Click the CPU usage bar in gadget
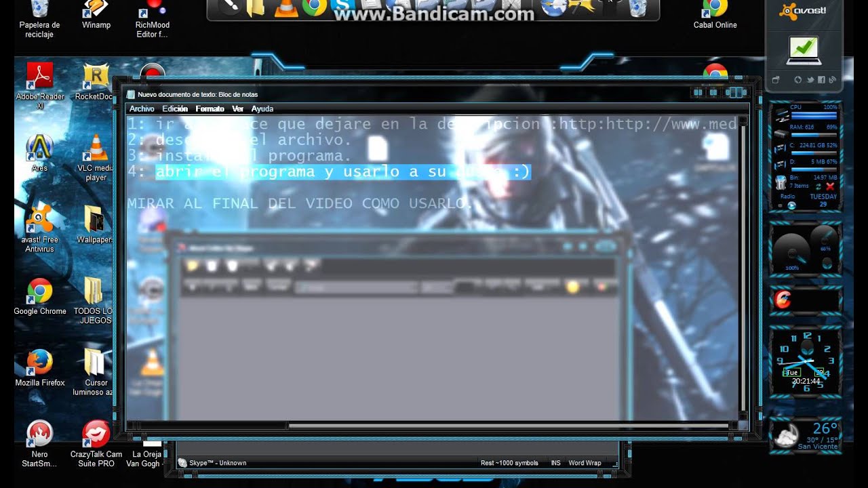 813,115
